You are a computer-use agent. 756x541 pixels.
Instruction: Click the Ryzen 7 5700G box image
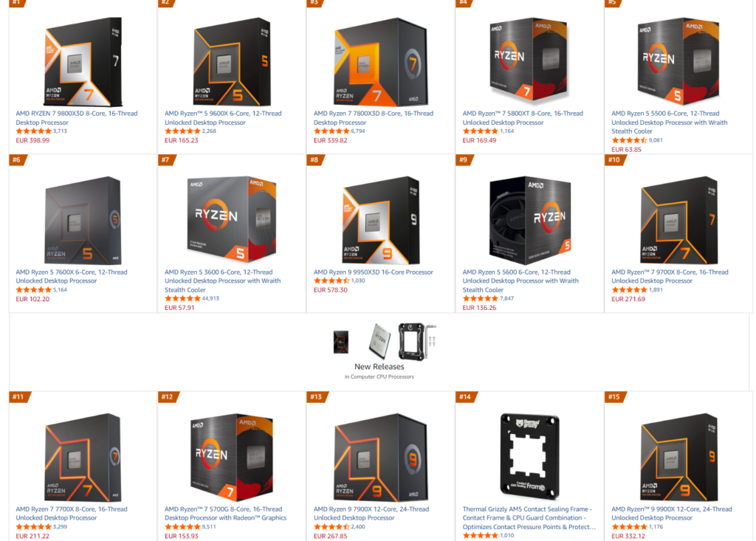point(232,457)
